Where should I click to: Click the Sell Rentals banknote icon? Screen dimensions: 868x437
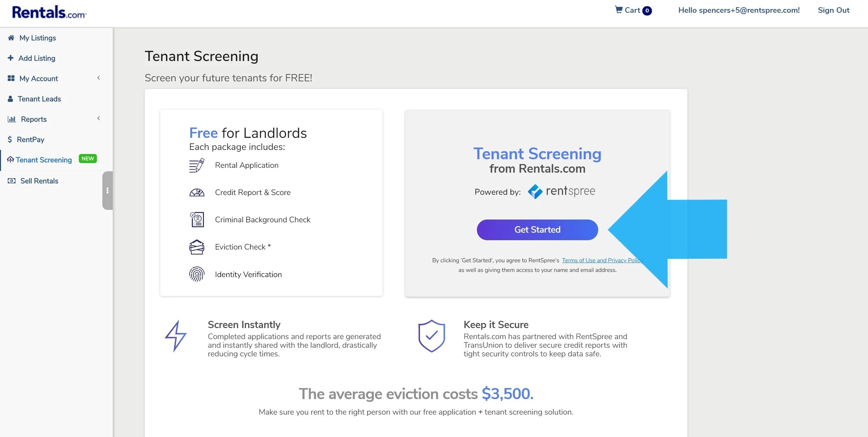pos(11,181)
